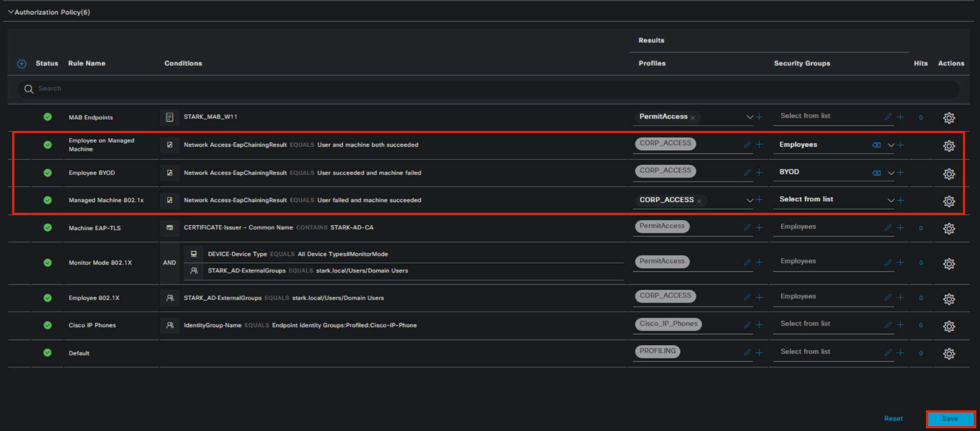Image resolution: width=980 pixels, height=431 pixels.
Task: Add profile plus icon for MAB Endpoints
Action: [759, 117]
